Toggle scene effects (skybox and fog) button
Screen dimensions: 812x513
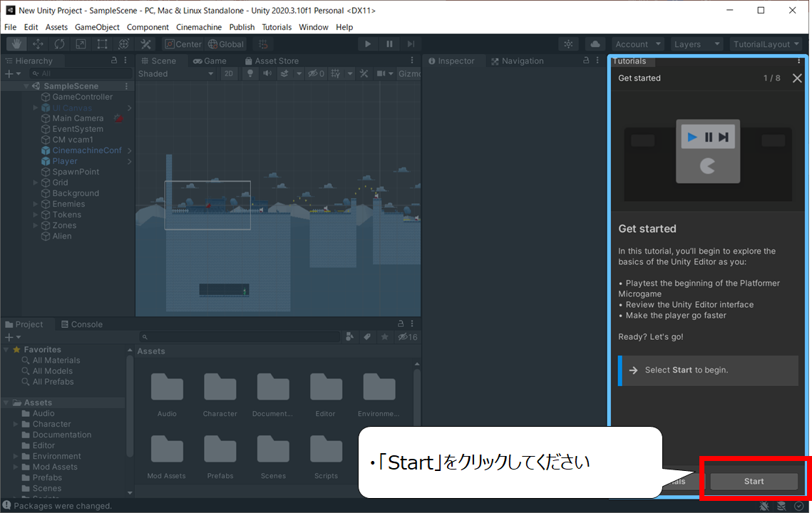click(284, 73)
